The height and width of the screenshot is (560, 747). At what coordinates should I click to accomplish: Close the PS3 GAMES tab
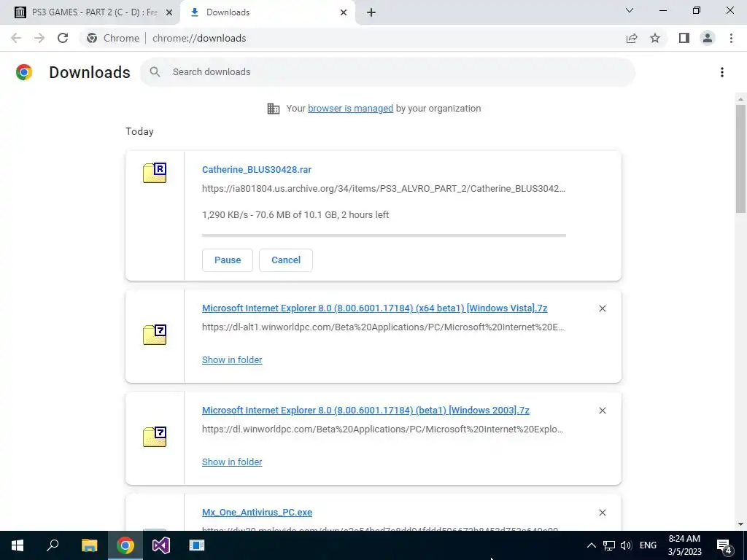[x=169, y=12]
